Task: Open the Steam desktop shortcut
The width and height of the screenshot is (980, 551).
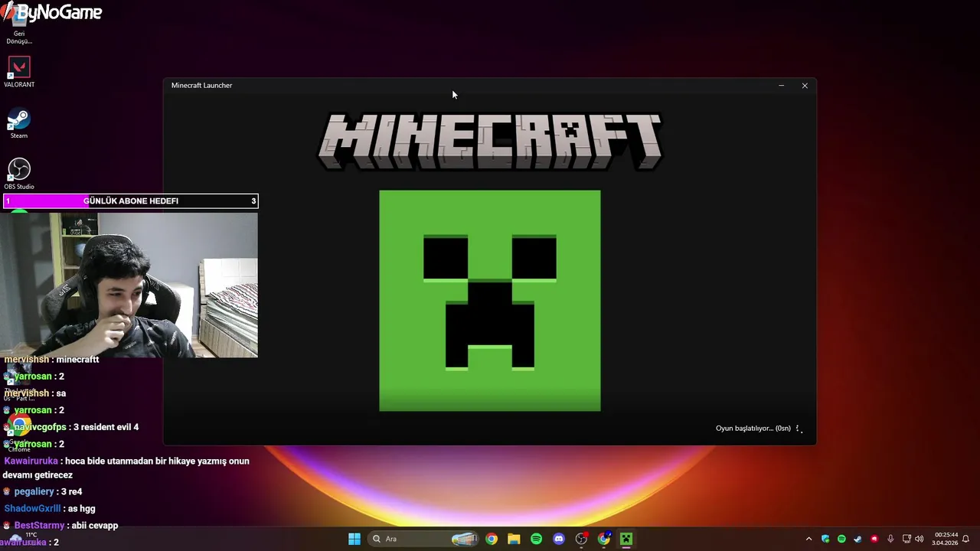Action: click(19, 124)
